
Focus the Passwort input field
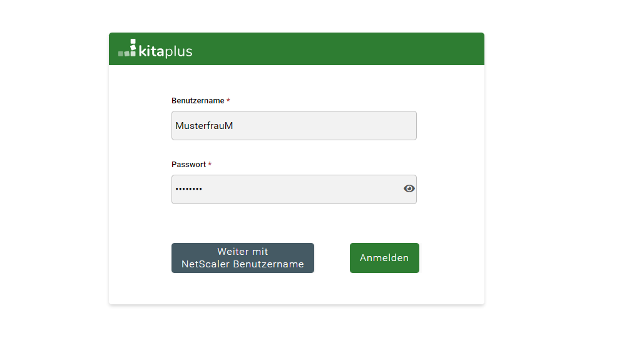pyautogui.click(x=285, y=189)
